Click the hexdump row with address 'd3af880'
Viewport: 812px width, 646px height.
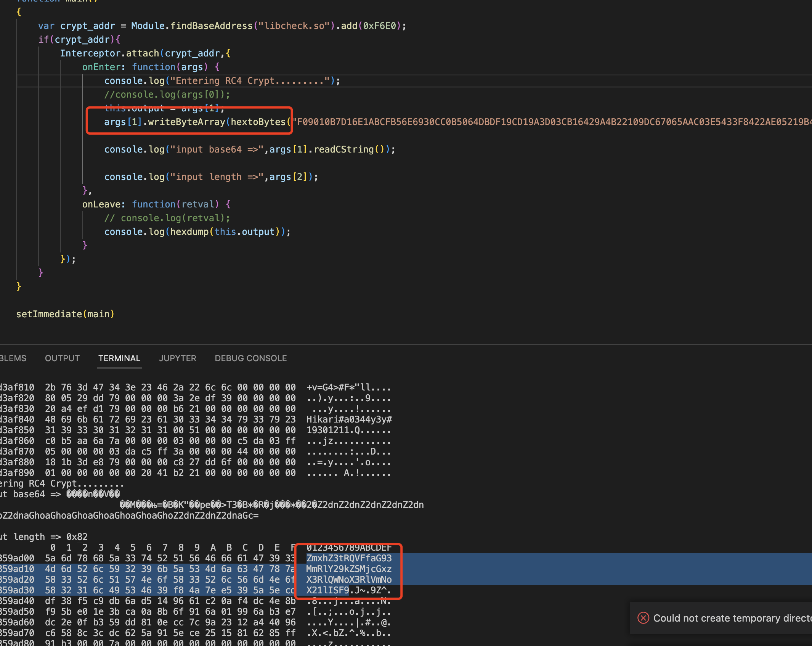[x=196, y=462]
